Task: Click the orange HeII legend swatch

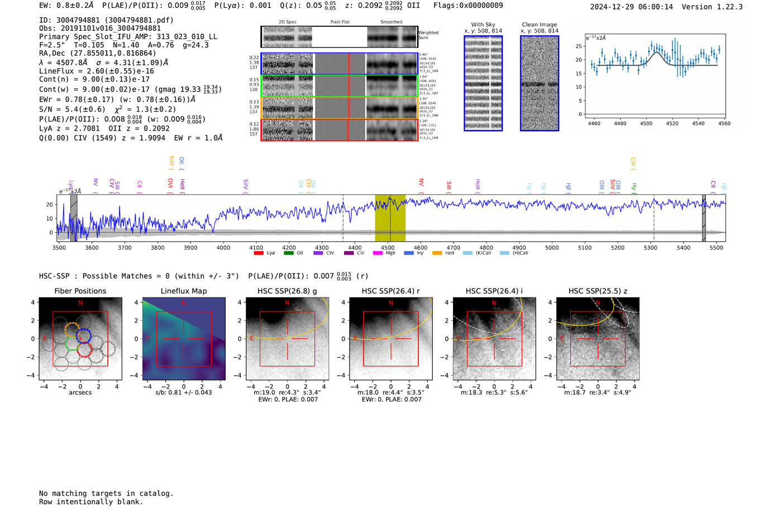Action: point(437,253)
